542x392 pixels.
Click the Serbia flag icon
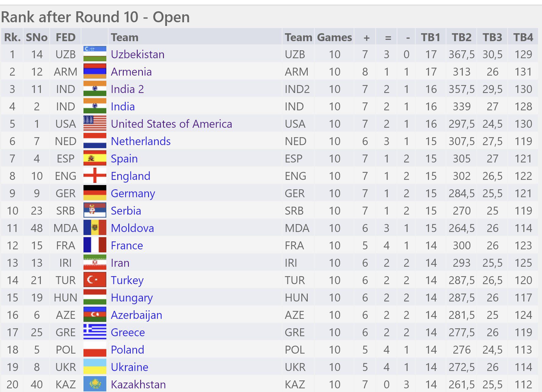pyautogui.click(x=95, y=210)
